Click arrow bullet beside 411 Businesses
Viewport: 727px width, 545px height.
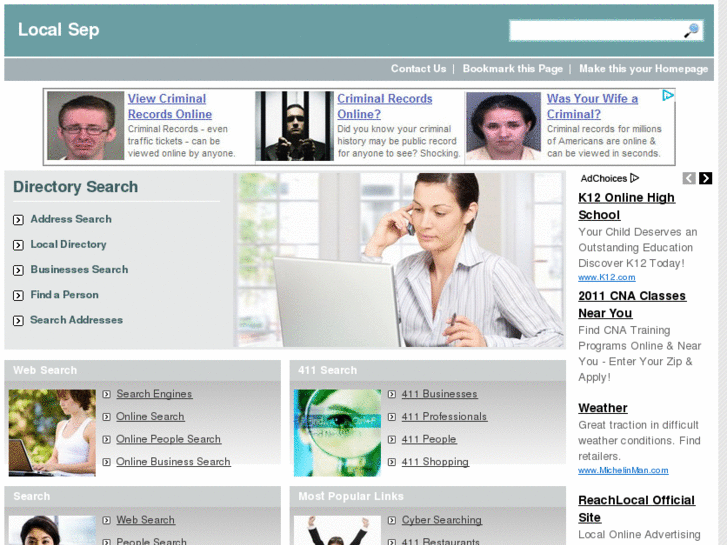(x=392, y=394)
